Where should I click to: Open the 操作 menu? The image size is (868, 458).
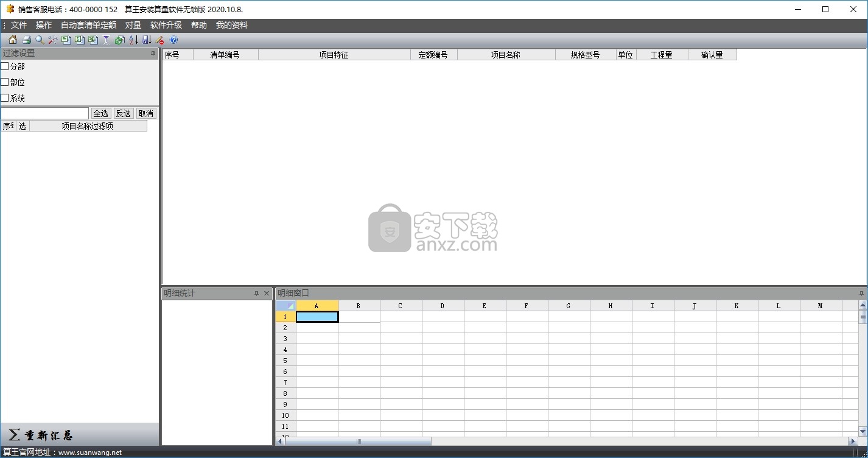pyautogui.click(x=44, y=25)
